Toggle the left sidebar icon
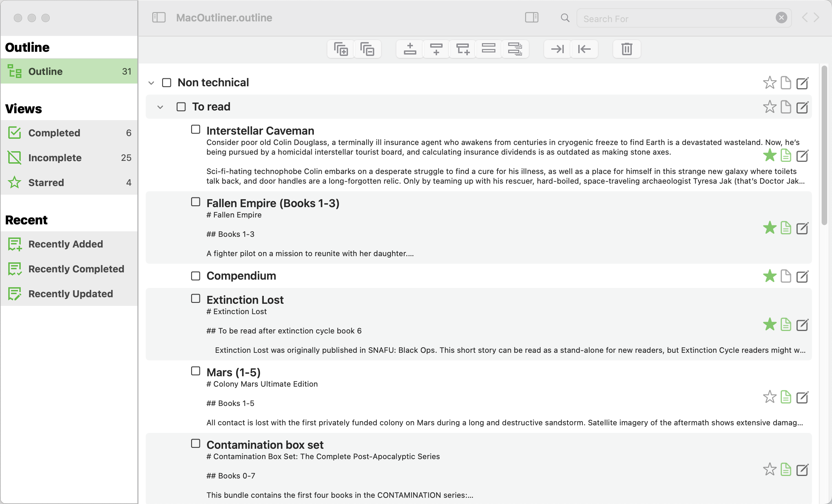 click(159, 18)
